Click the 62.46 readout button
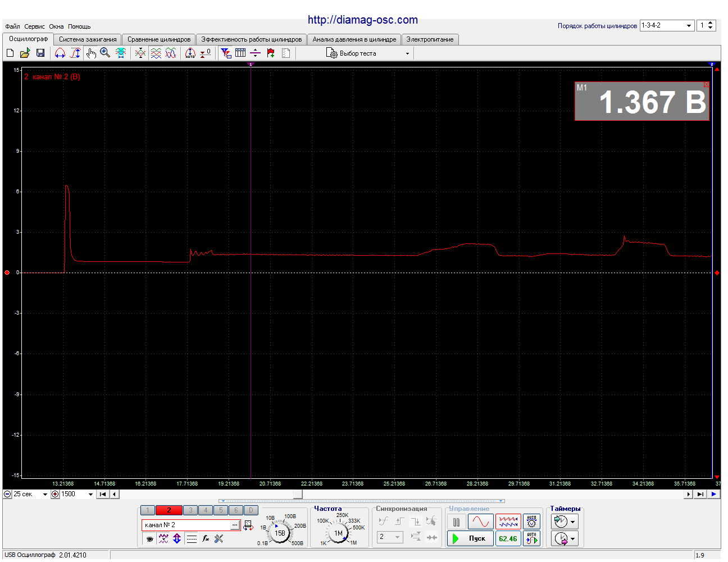 [x=508, y=538]
